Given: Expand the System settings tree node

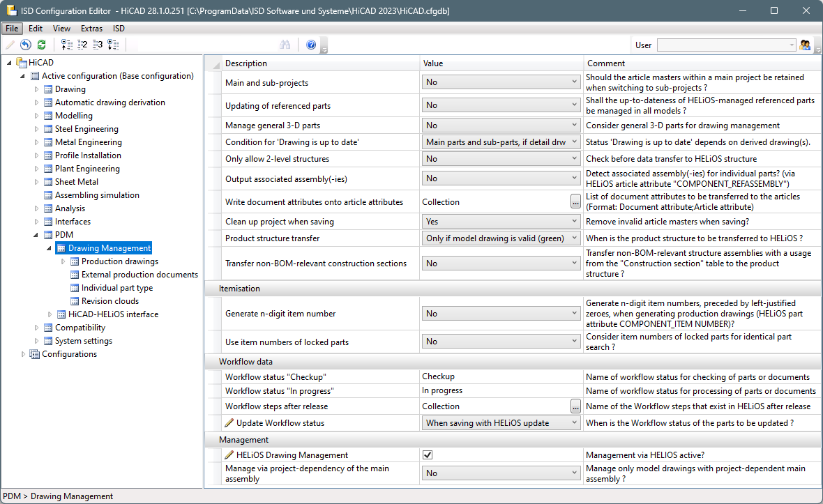Looking at the screenshot, I should click(x=37, y=341).
